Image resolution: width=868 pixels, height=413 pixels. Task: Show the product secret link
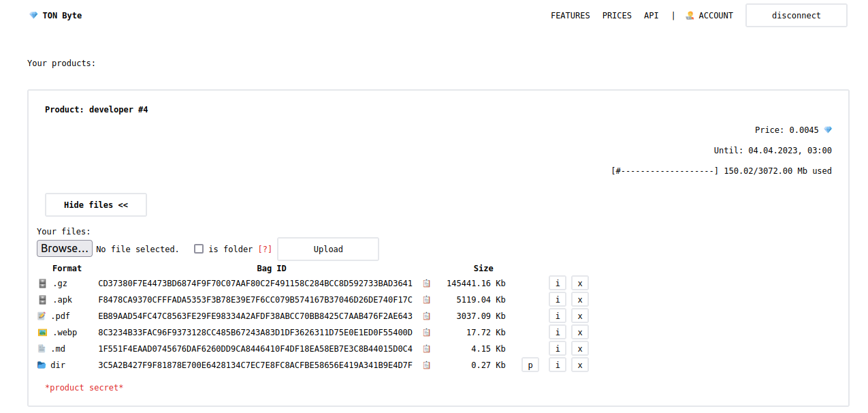pos(84,388)
